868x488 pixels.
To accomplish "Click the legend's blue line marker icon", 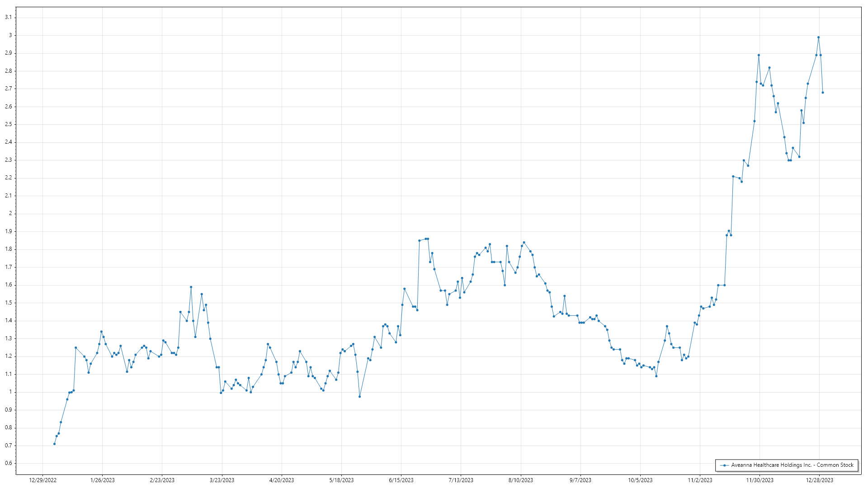I will [x=725, y=465].
